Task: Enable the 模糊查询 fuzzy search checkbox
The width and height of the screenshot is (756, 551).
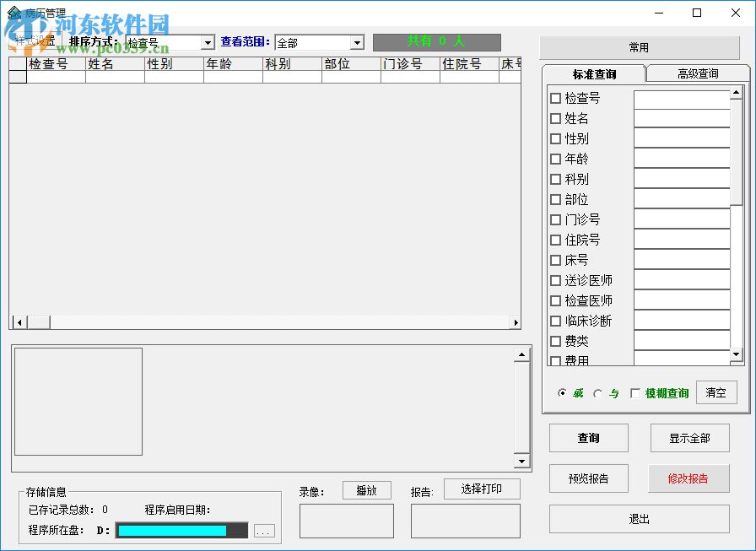Action: click(x=635, y=393)
